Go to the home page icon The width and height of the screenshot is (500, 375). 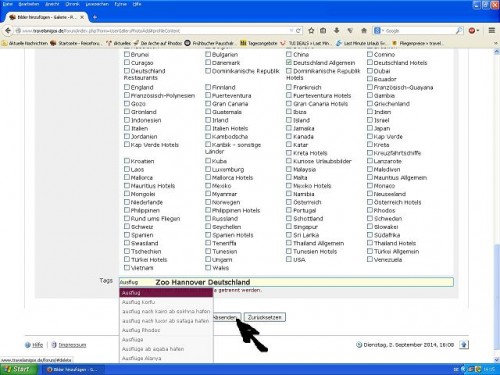coord(364,31)
